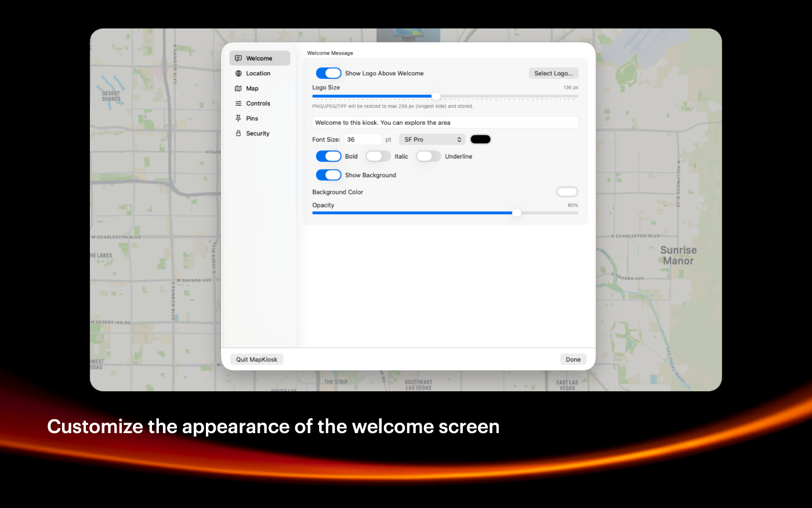The width and height of the screenshot is (812, 508).
Task: Toggle the Show Background switch
Action: point(328,175)
